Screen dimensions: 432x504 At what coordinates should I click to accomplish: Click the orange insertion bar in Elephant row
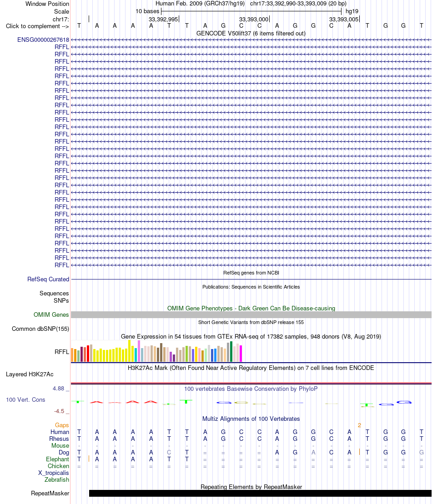(x=89, y=459)
